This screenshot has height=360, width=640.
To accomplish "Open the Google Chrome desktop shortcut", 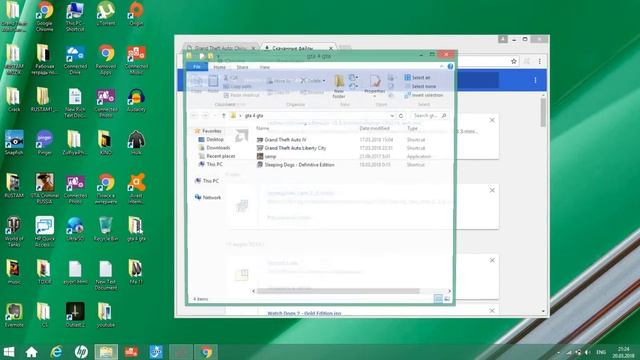I will coord(44,16).
